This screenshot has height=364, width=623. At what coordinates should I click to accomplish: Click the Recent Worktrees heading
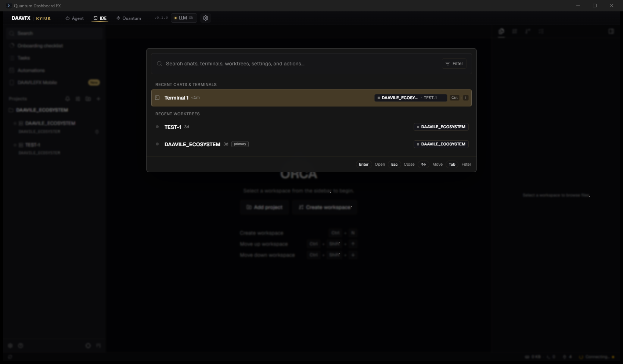(x=177, y=114)
